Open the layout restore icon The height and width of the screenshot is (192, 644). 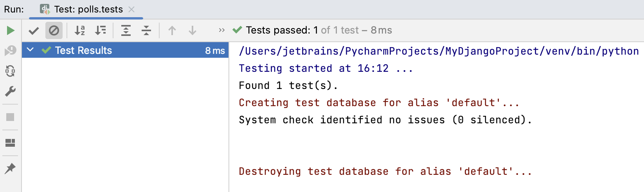(x=11, y=143)
